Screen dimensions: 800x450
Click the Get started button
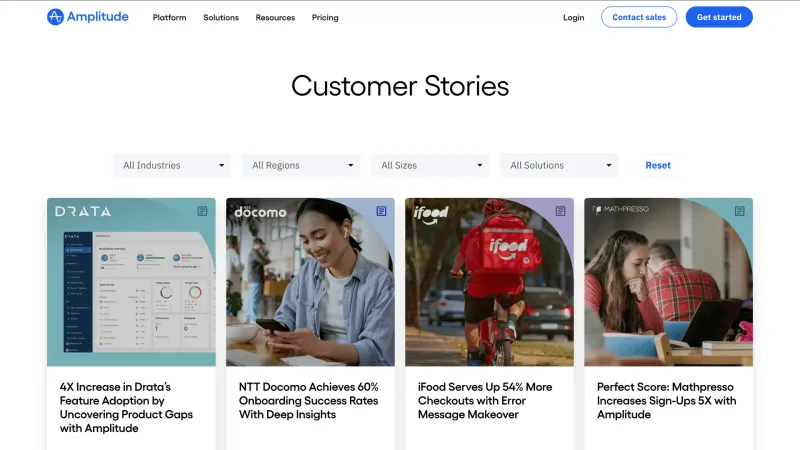719,17
